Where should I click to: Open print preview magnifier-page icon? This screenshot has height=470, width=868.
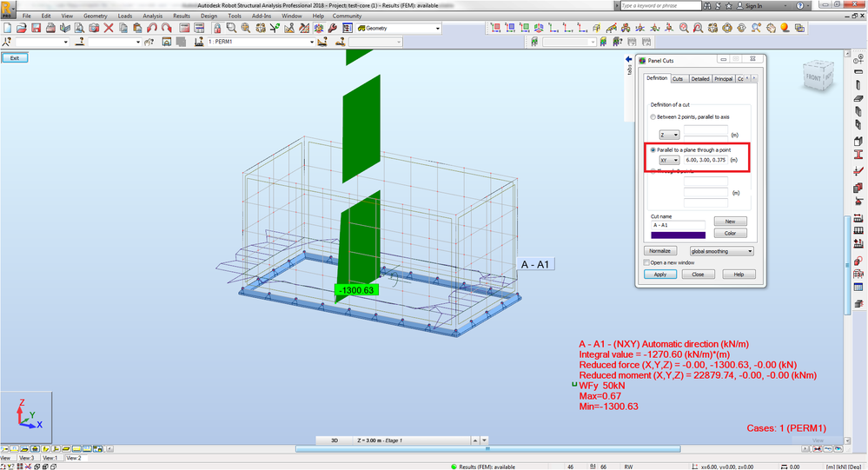pyautogui.click(x=79, y=28)
